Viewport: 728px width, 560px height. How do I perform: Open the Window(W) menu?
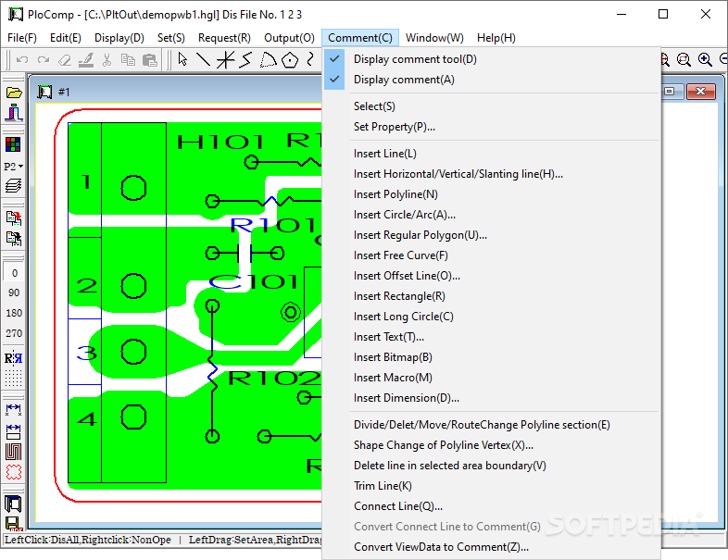pos(434,38)
